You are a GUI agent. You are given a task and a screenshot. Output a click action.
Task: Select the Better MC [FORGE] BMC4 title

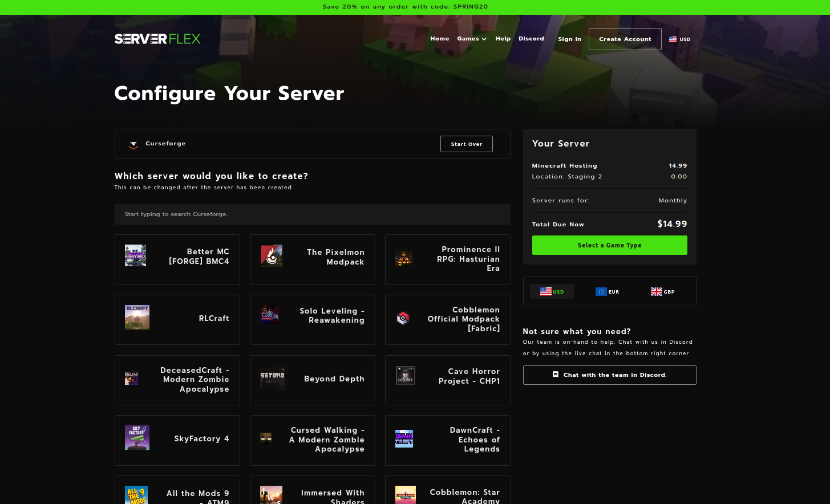coord(199,257)
